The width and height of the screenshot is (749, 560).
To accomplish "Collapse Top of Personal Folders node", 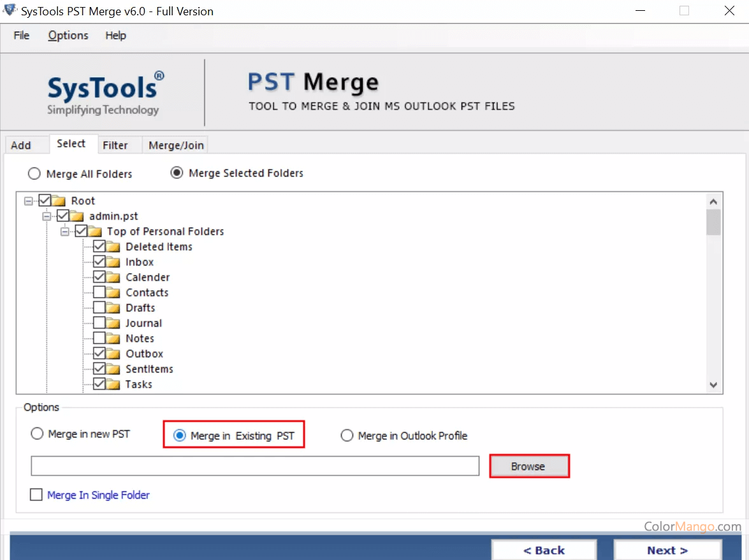I will 64,231.
